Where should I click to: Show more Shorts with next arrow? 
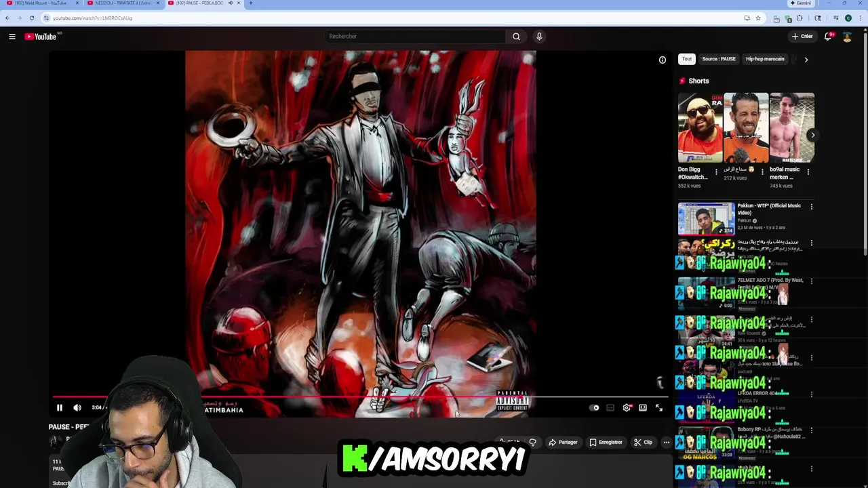tap(812, 135)
